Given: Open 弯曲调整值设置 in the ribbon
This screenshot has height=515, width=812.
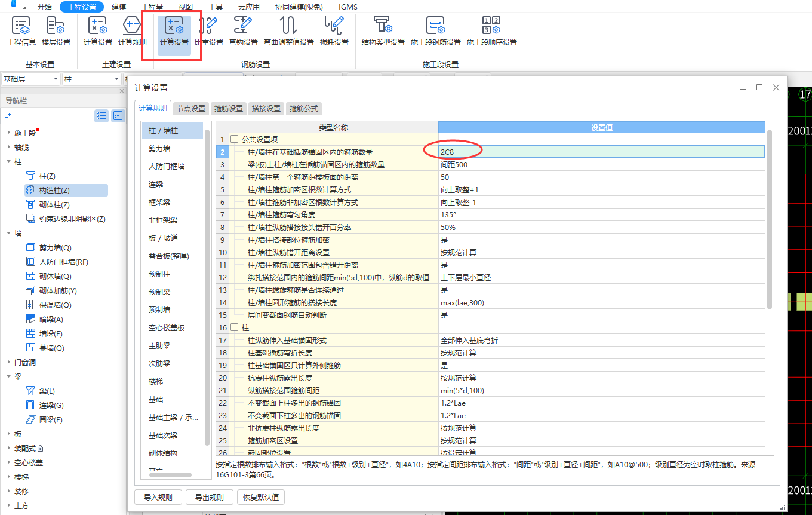Looking at the screenshot, I should coord(289,32).
